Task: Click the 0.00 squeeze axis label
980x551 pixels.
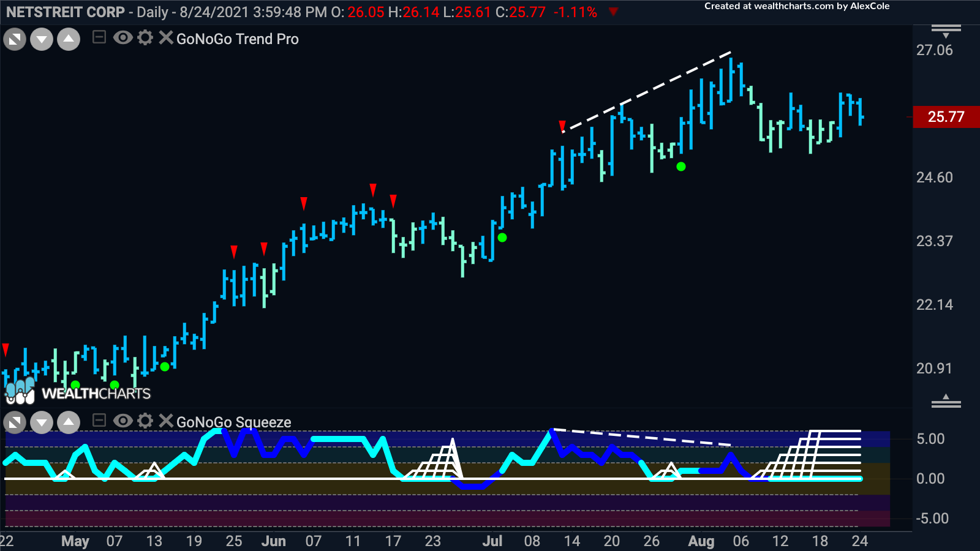Action: pyautogui.click(x=930, y=479)
